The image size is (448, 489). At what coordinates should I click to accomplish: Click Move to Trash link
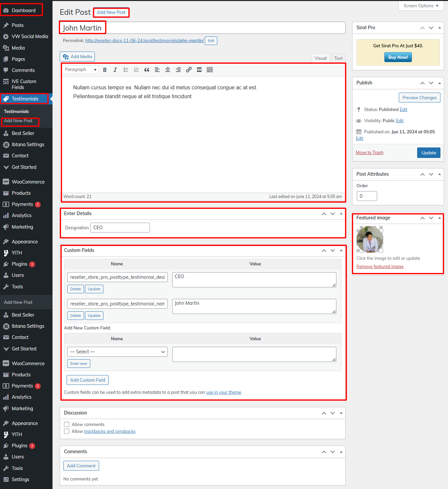point(370,152)
